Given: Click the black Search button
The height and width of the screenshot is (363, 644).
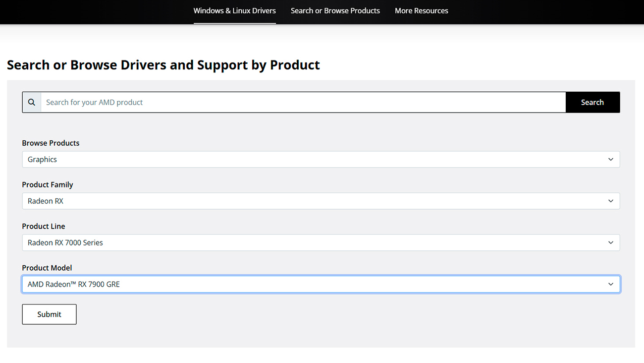Looking at the screenshot, I should [592, 102].
